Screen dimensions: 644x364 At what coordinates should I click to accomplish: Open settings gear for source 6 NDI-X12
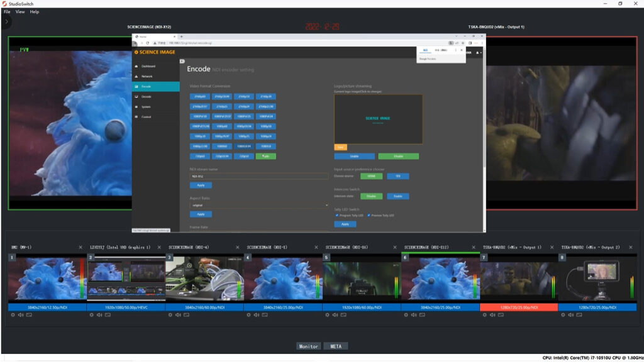pos(406,315)
